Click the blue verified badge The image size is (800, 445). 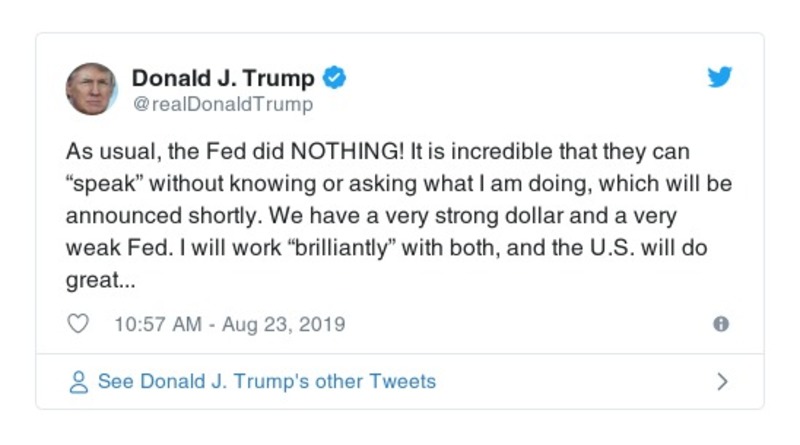(336, 78)
